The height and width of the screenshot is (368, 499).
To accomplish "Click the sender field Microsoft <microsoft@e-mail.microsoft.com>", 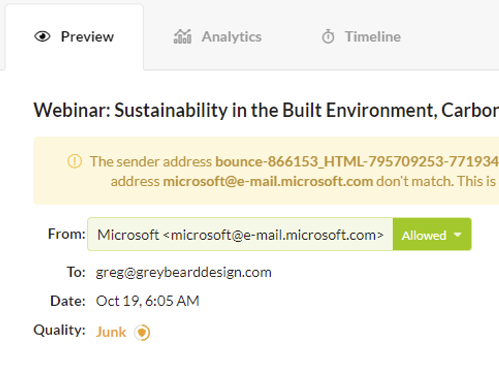I will [x=240, y=234].
